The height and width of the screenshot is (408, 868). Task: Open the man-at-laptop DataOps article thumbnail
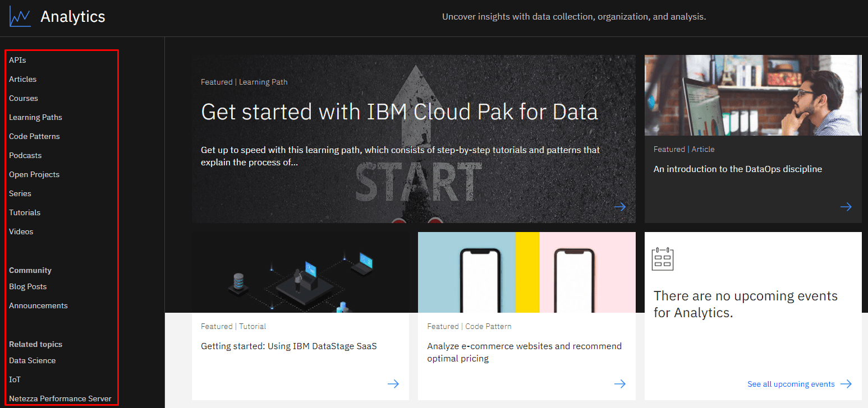point(752,95)
